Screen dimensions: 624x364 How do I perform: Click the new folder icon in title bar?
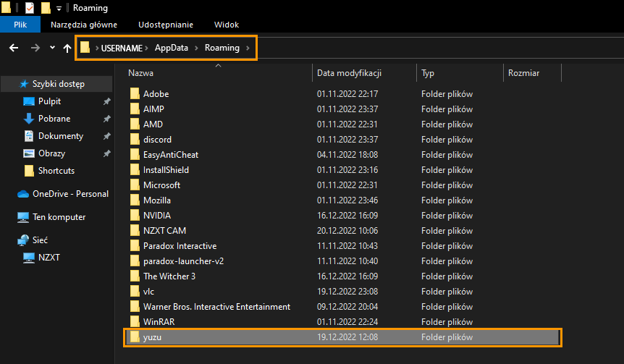click(46, 7)
